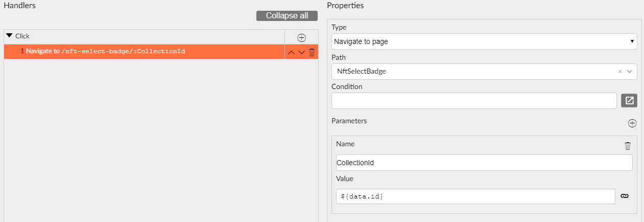Click the Parameters section label
The height and width of the screenshot is (222, 644).
349,121
